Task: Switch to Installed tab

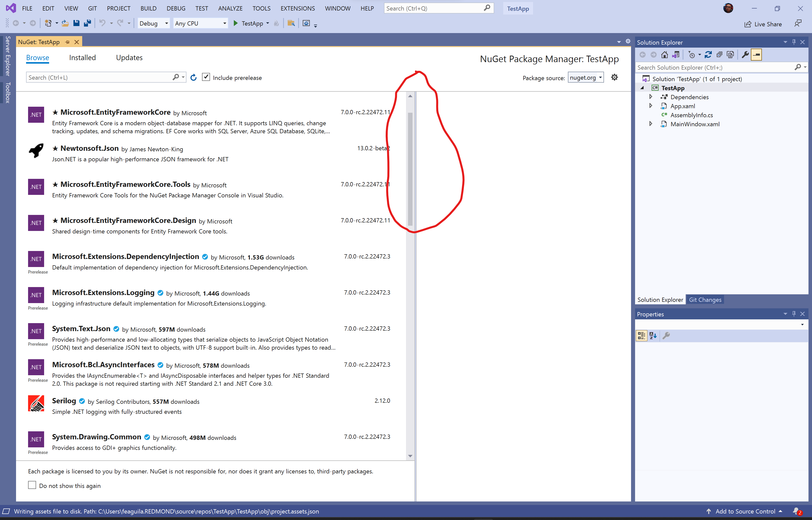Action: point(82,58)
